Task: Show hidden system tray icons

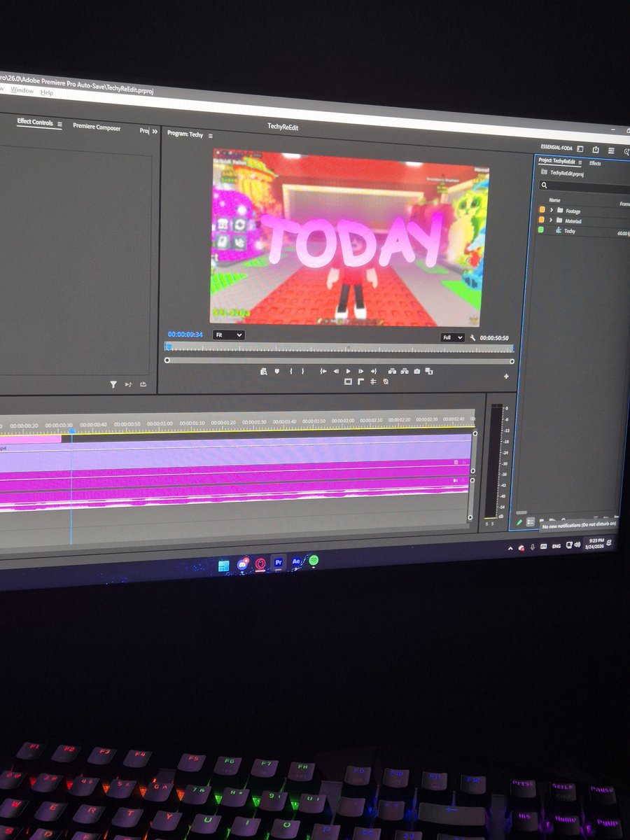Action: (x=510, y=549)
